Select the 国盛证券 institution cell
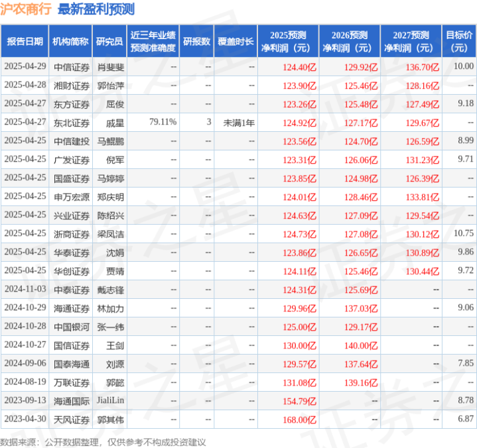 click(x=72, y=178)
